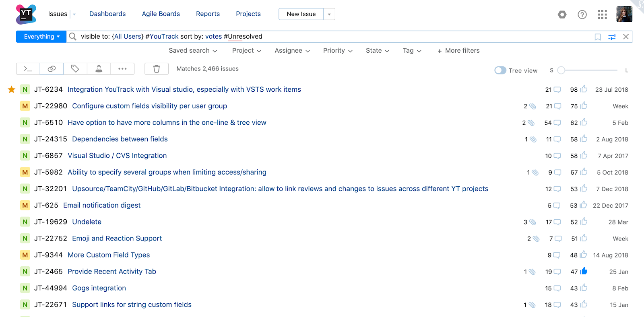
Task: Open attachments paperclip for JT-24315
Action: [x=533, y=139]
